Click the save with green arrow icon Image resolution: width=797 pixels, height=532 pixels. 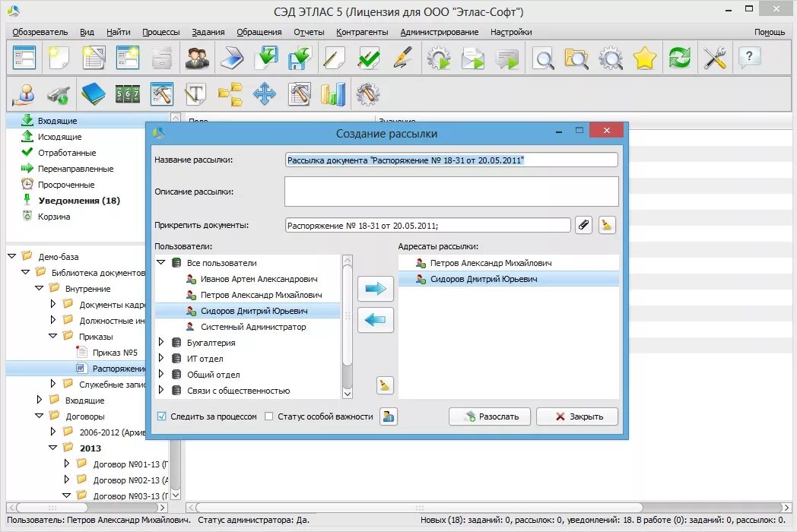(300, 58)
